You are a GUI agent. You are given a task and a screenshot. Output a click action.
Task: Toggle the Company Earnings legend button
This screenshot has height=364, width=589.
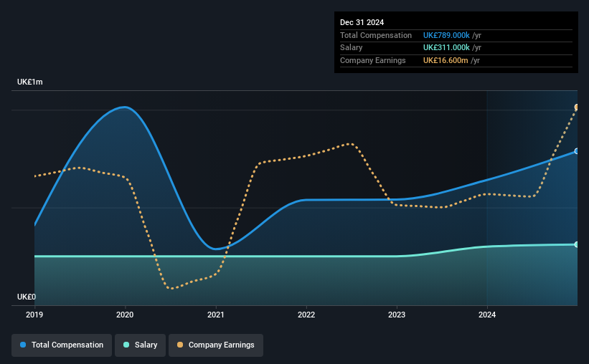click(x=216, y=345)
